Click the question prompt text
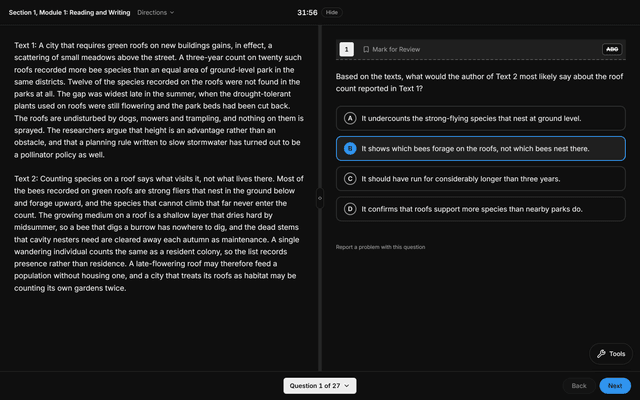Viewport: 640px width, 400px height. click(480, 82)
